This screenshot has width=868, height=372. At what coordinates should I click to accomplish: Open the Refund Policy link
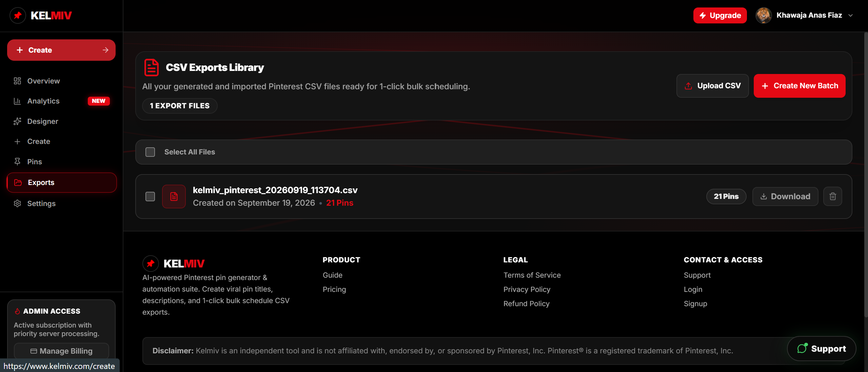tap(527, 304)
